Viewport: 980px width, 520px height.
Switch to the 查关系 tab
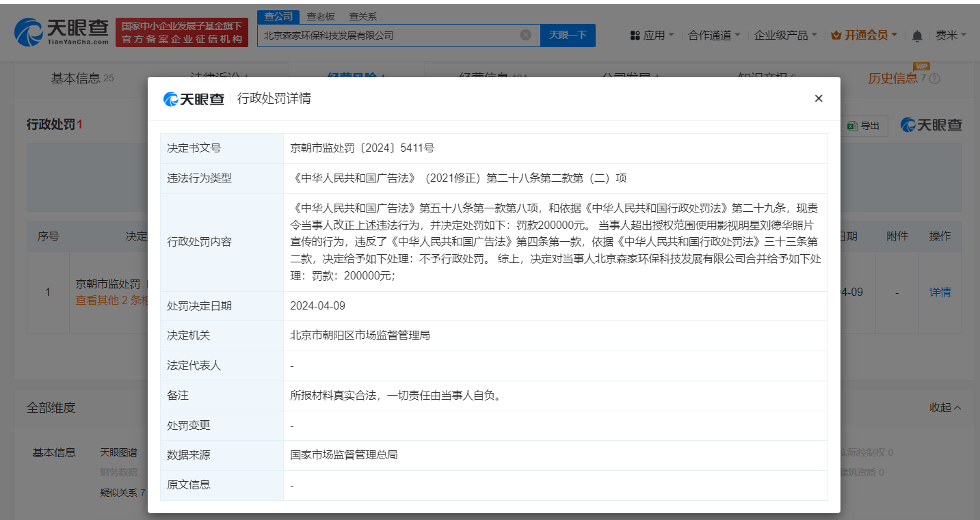point(362,16)
